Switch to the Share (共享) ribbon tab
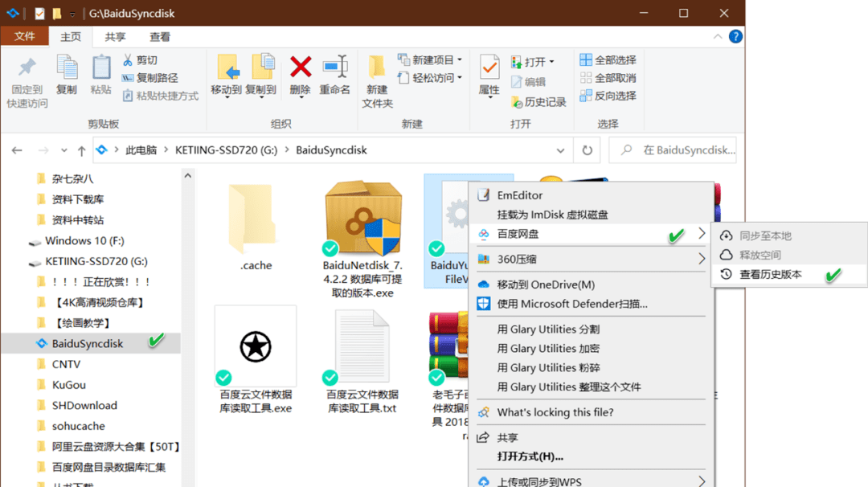The width and height of the screenshot is (868, 487). coord(115,37)
